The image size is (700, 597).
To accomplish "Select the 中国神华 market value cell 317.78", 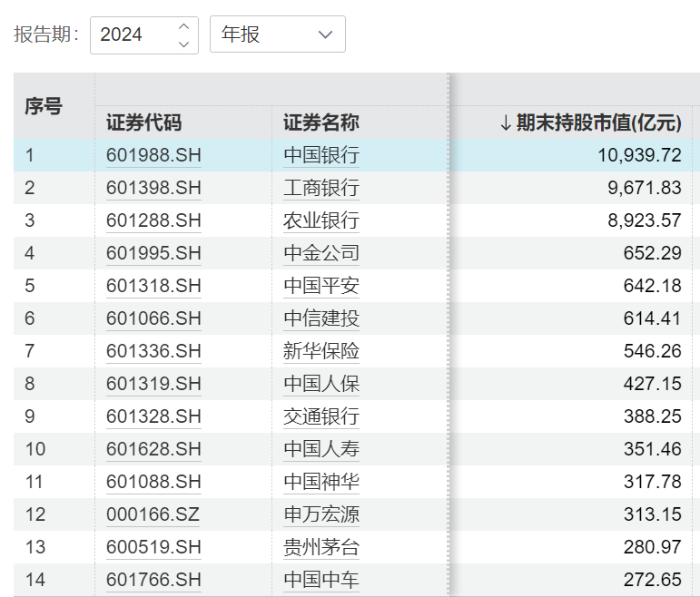I will click(x=652, y=482).
